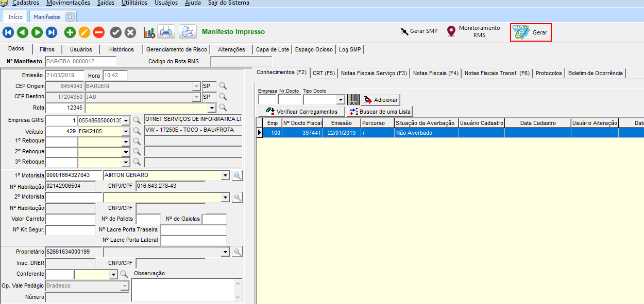
Task: Click Gerar SMP in the toolbar
Action: [419, 31]
